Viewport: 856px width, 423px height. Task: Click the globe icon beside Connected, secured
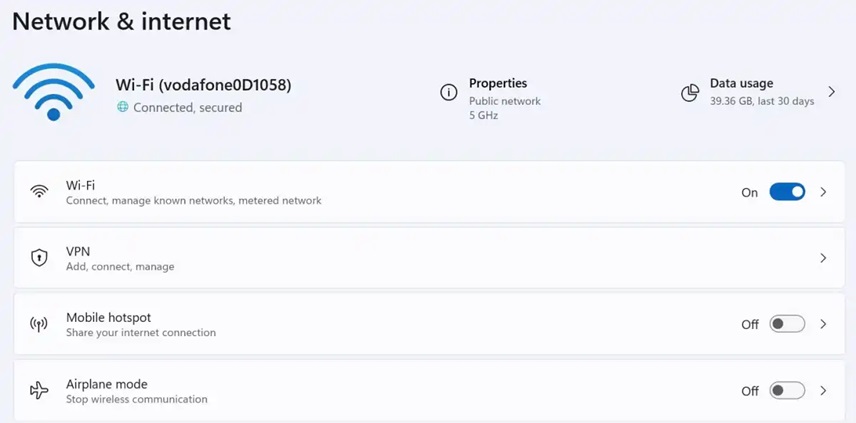[x=123, y=108]
